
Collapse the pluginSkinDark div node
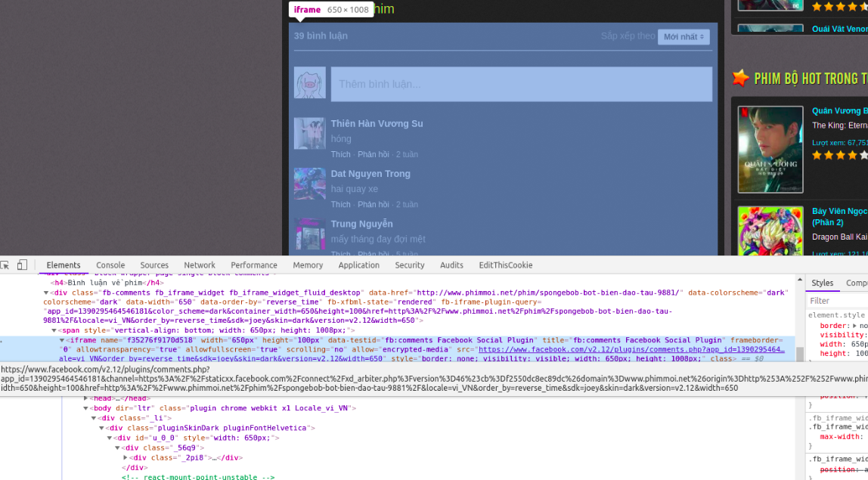[101, 428]
